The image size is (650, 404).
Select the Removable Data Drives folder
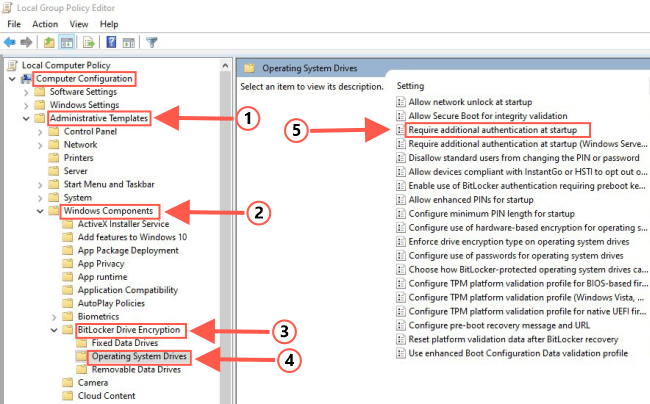tap(137, 368)
